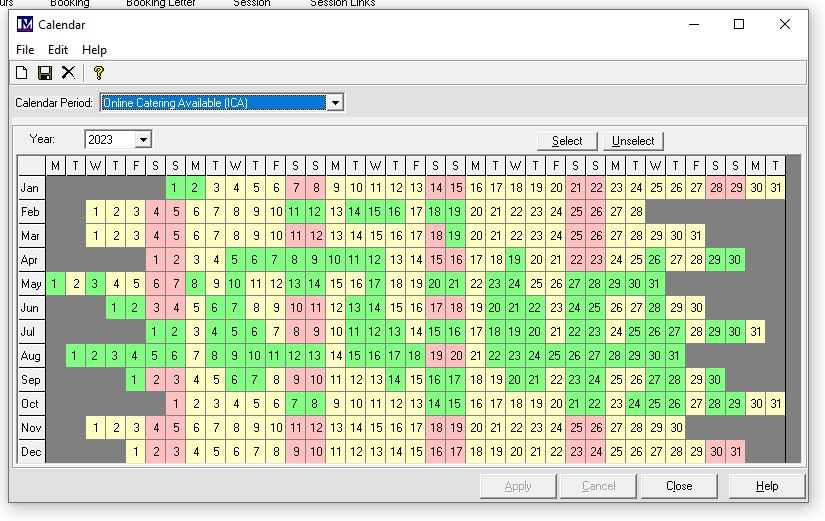Click green February 14 day cell
825x521 pixels.
coord(355,212)
